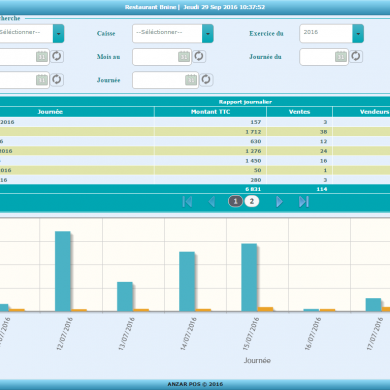Screen dimensions: 390x390
Task: Click the 2016 year select field
Action: click(331, 34)
